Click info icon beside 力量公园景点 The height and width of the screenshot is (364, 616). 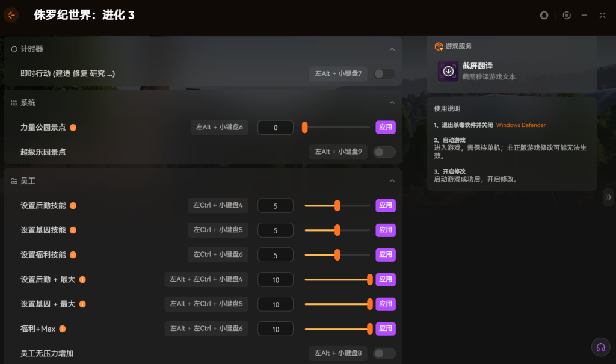73,128
